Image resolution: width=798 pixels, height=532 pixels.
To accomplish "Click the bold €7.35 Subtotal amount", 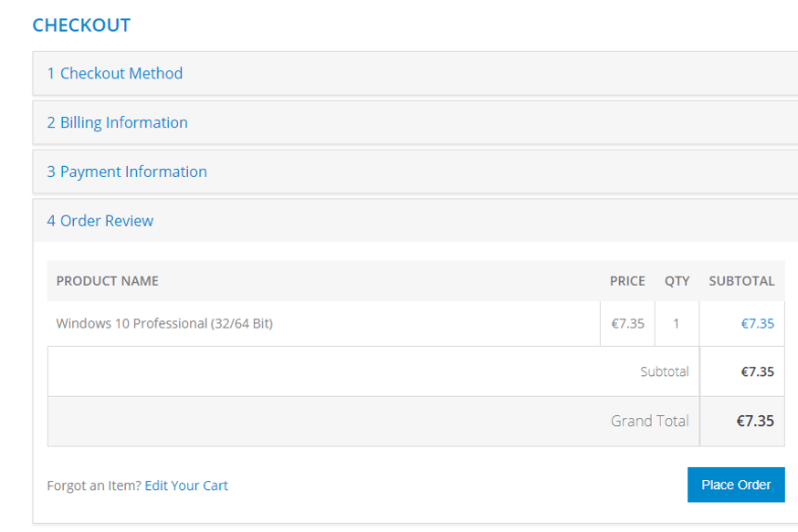I will [x=757, y=371].
